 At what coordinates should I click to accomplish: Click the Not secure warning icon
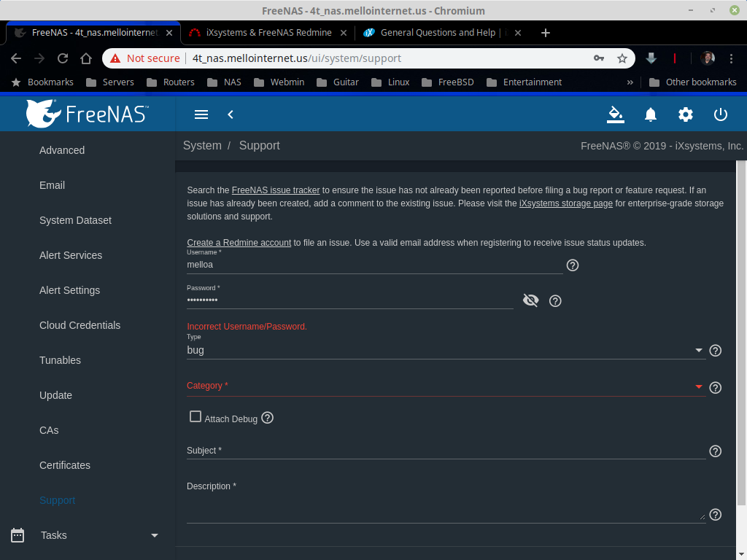coord(115,58)
